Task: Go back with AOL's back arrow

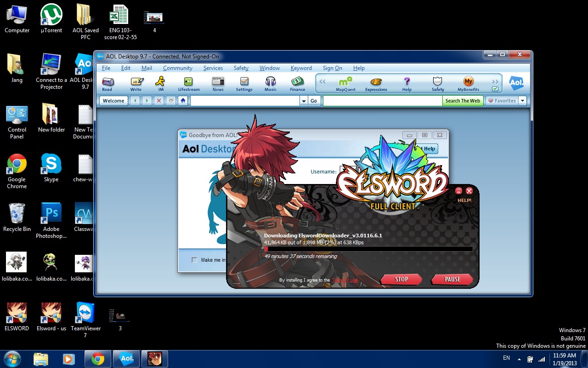Action: point(135,101)
